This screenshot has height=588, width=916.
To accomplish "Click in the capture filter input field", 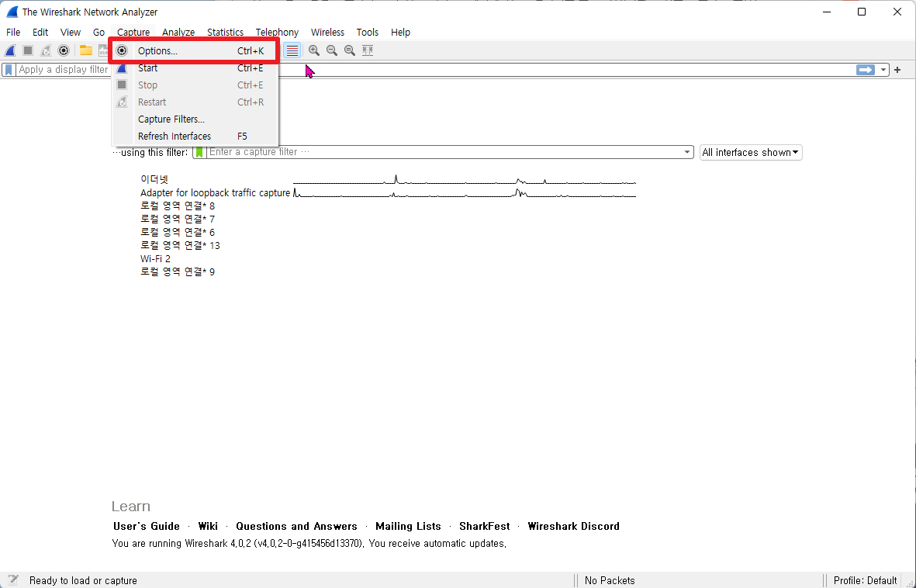I will 444,152.
